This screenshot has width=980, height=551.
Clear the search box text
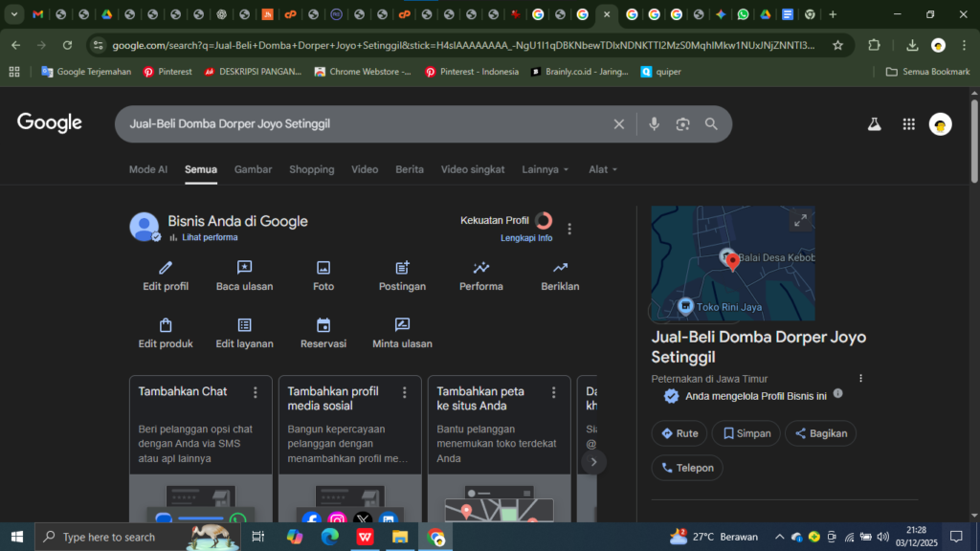click(619, 124)
